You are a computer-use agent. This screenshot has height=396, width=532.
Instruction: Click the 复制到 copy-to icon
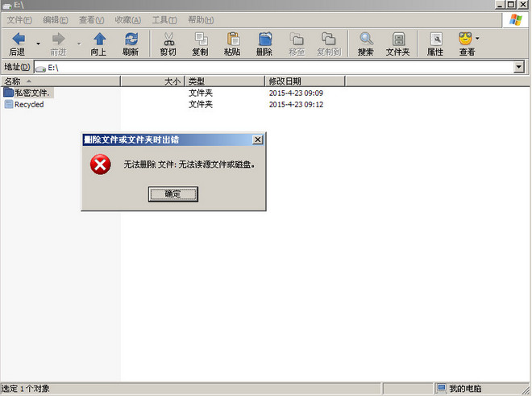328,39
